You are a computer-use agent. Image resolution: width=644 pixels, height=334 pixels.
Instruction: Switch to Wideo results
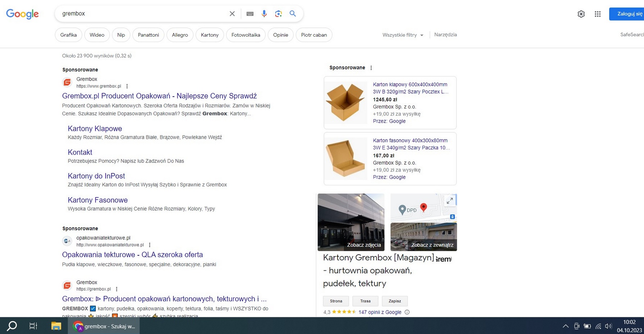click(x=97, y=35)
